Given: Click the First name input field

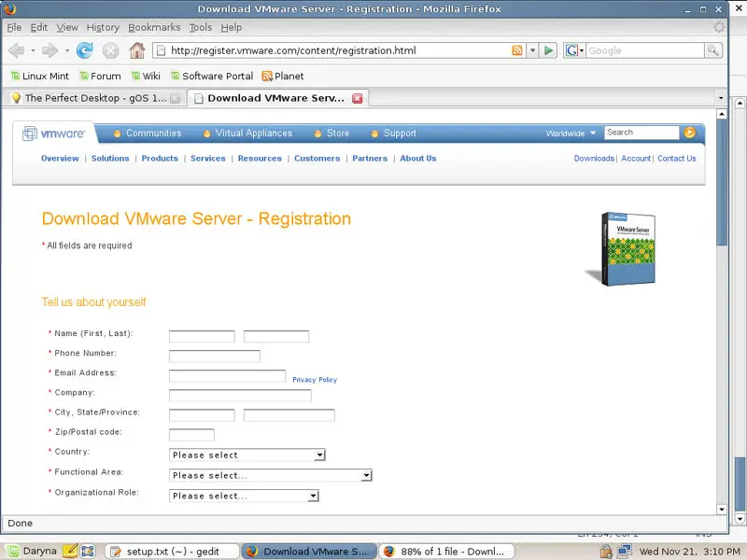Looking at the screenshot, I should (202, 336).
